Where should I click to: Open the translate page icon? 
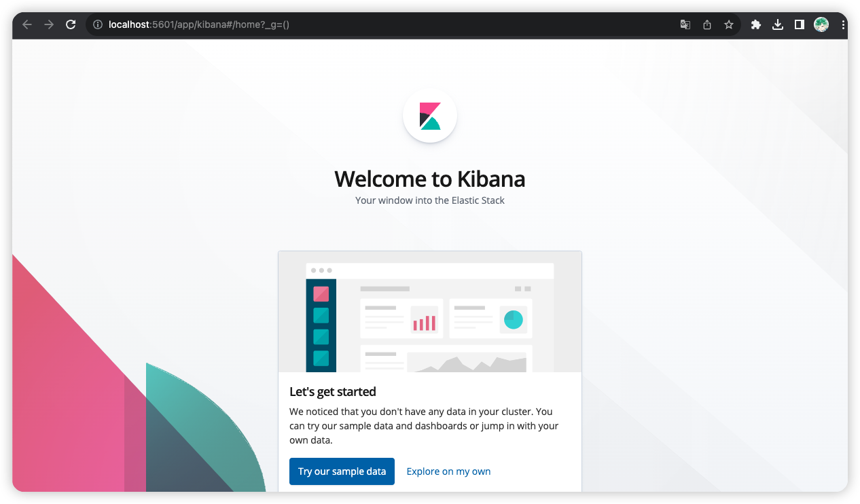pyautogui.click(x=685, y=24)
